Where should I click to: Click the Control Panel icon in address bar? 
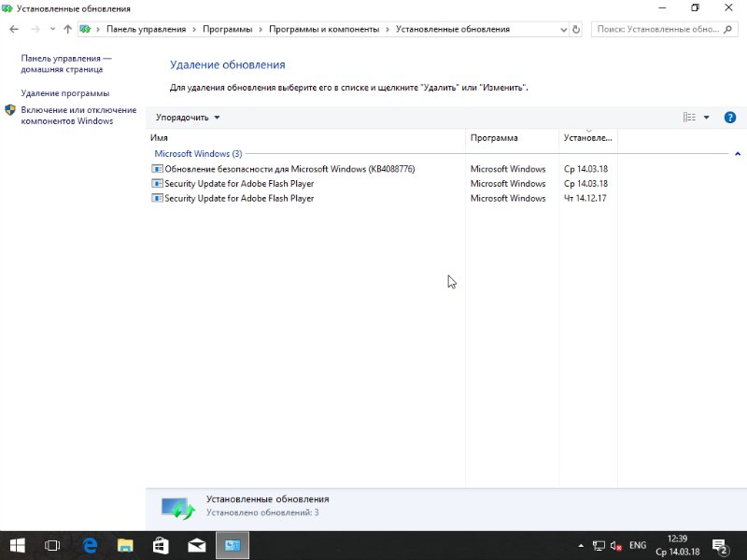[85, 30]
